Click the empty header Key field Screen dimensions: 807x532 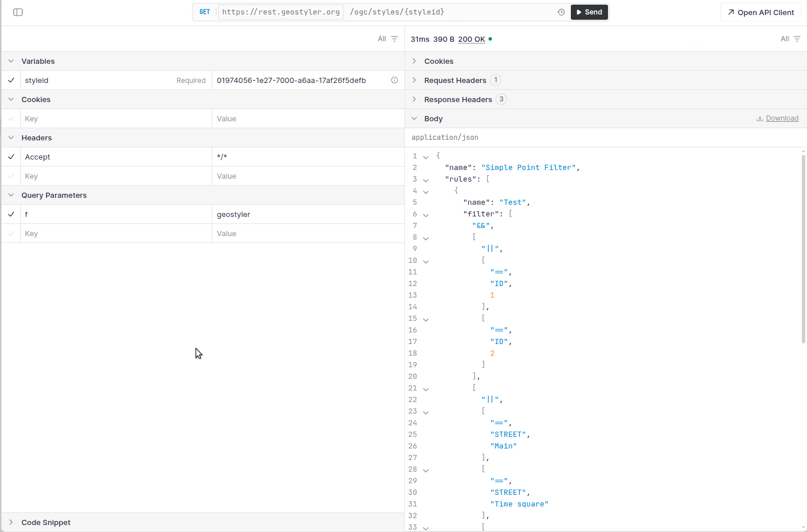tap(116, 176)
